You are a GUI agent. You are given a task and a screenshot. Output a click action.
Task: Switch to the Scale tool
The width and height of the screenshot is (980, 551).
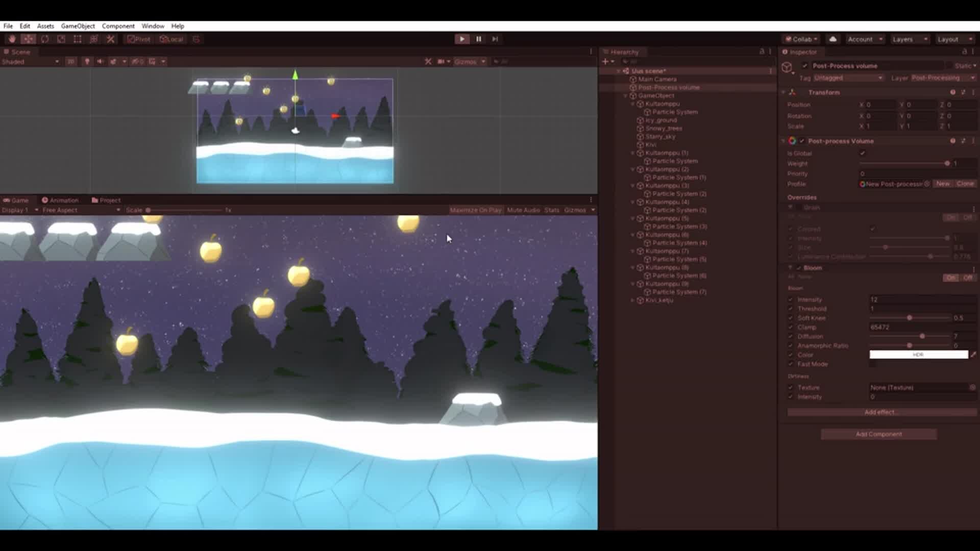click(61, 39)
